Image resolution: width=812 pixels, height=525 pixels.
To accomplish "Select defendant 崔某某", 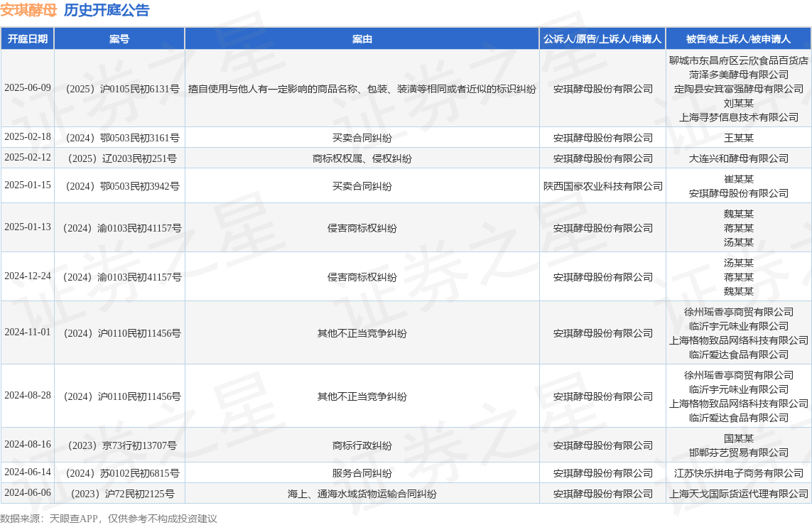I will (738, 179).
